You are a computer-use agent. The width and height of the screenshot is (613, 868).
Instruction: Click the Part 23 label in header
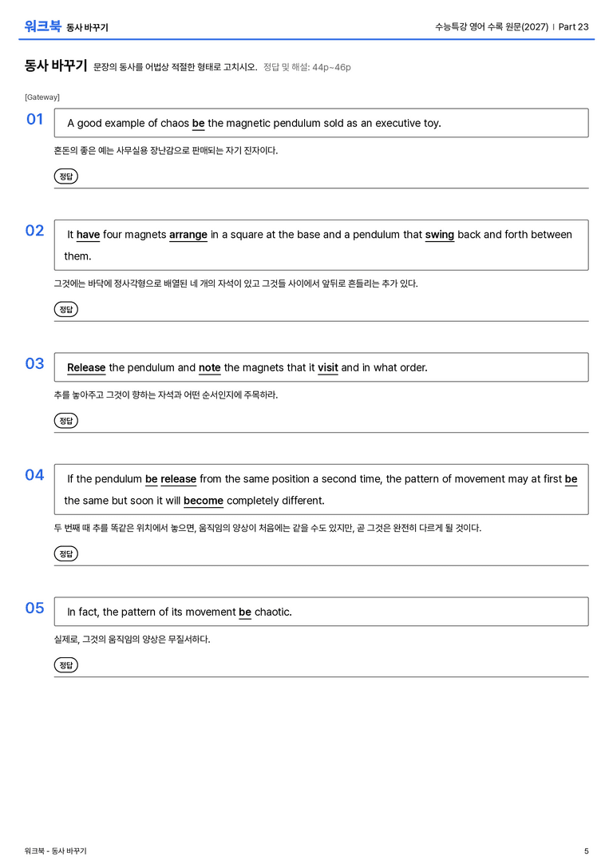[574, 26]
